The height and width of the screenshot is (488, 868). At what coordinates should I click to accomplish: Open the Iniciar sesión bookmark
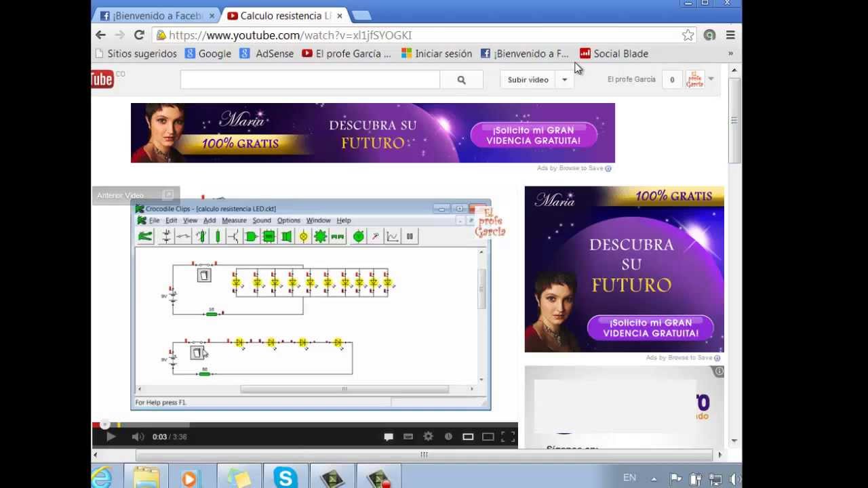[437, 54]
